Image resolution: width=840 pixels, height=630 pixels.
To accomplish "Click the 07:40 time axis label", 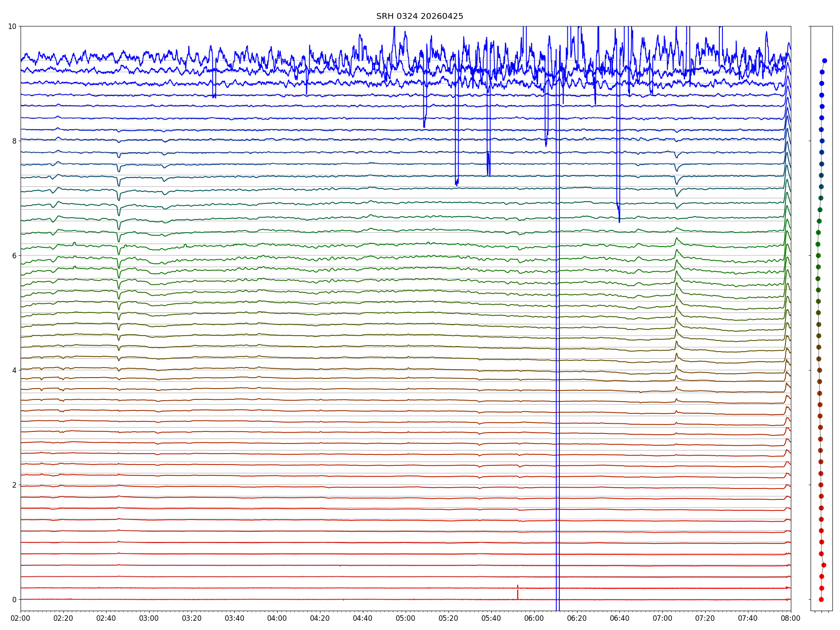I will tap(748, 618).
